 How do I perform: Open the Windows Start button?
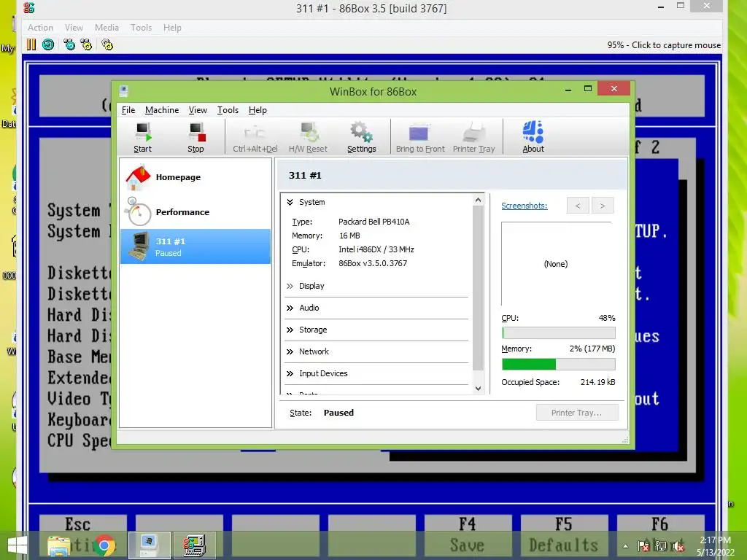(18, 545)
